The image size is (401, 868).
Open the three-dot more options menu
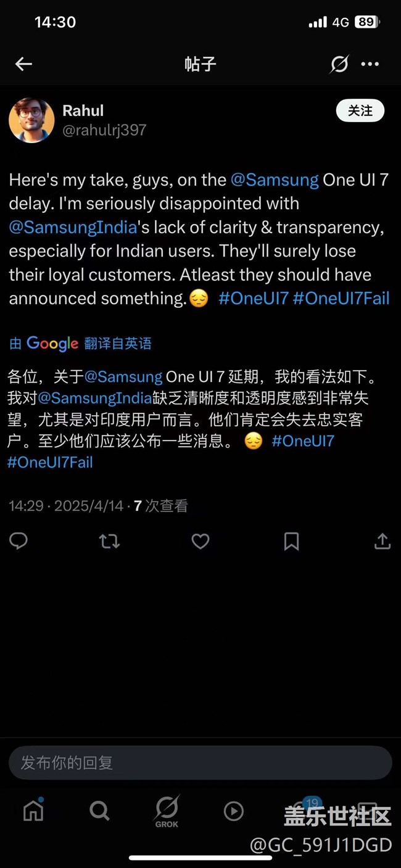pyautogui.click(x=370, y=64)
